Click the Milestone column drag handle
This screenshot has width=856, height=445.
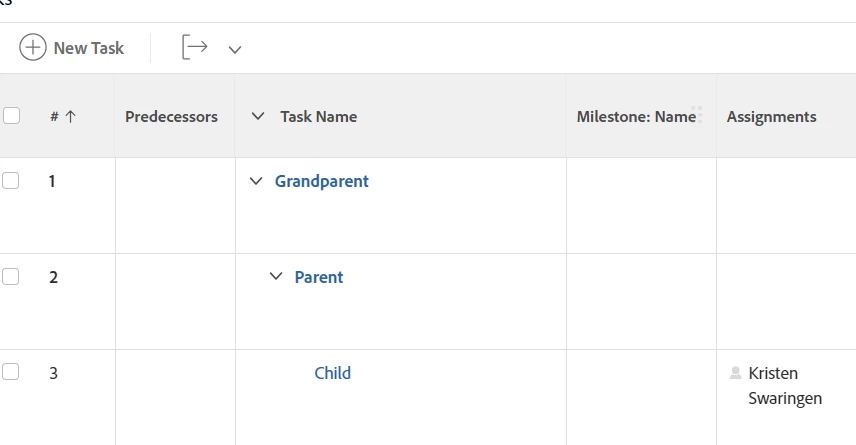[697, 115]
